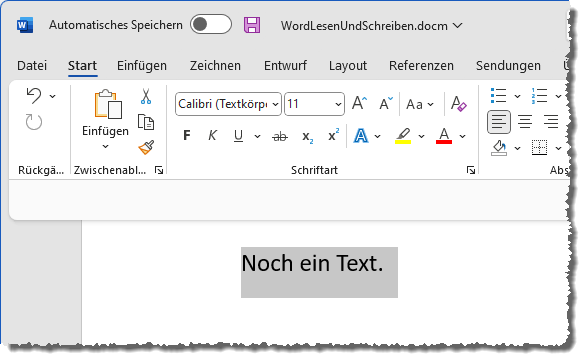Align text left

click(x=499, y=122)
